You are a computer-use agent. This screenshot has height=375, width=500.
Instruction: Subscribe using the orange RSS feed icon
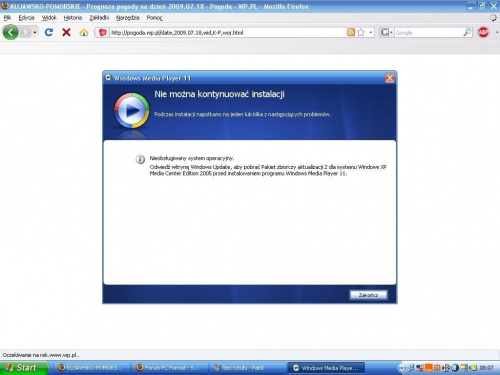tap(351, 32)
